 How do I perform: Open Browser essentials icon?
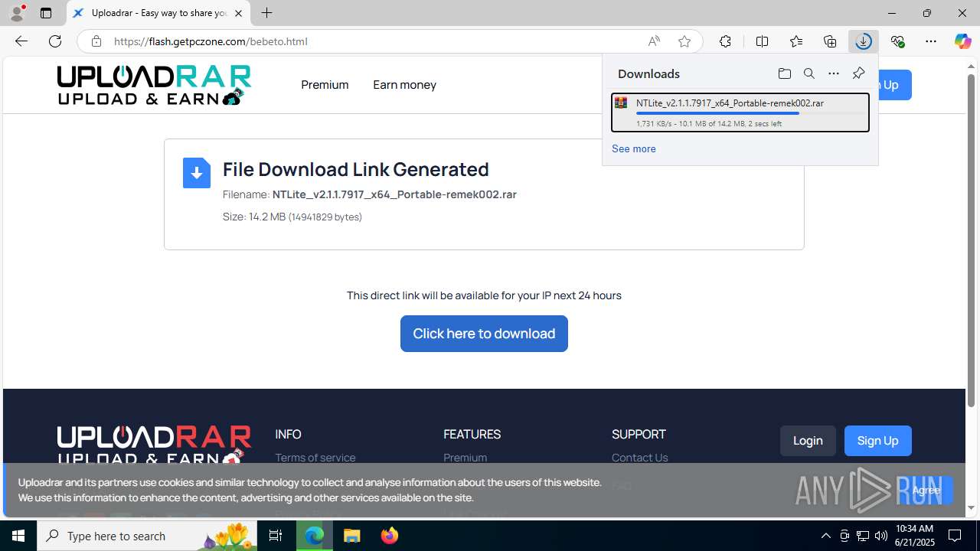(897, 41)
